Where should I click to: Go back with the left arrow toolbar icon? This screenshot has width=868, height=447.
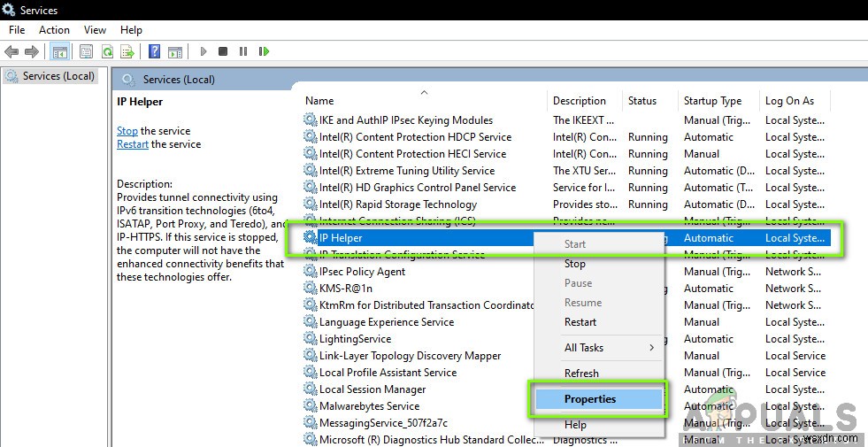[x=12, y=51]
